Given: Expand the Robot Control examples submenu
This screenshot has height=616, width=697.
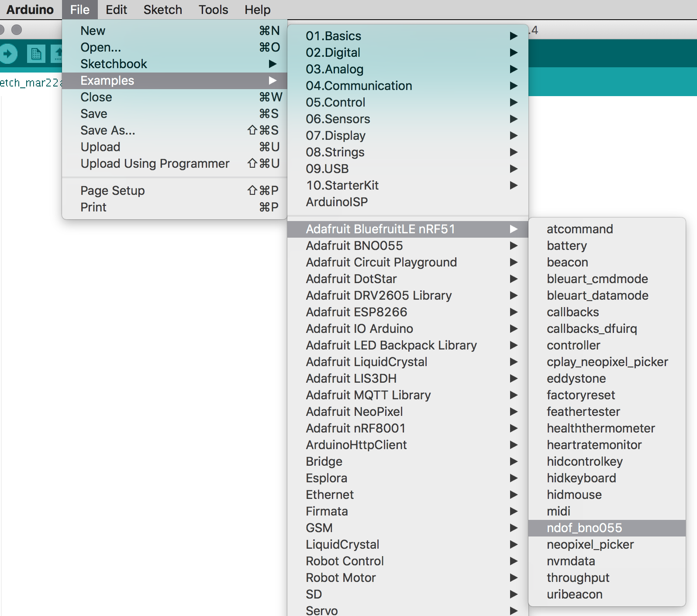Looking at the screenshot, I should [408, 561].
